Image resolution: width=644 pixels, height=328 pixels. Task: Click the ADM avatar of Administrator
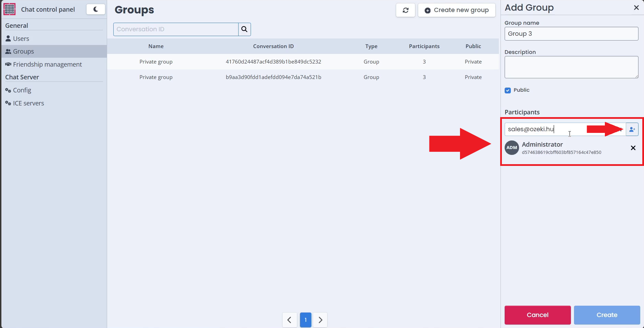pyautogui.click(x=511, y=148)
